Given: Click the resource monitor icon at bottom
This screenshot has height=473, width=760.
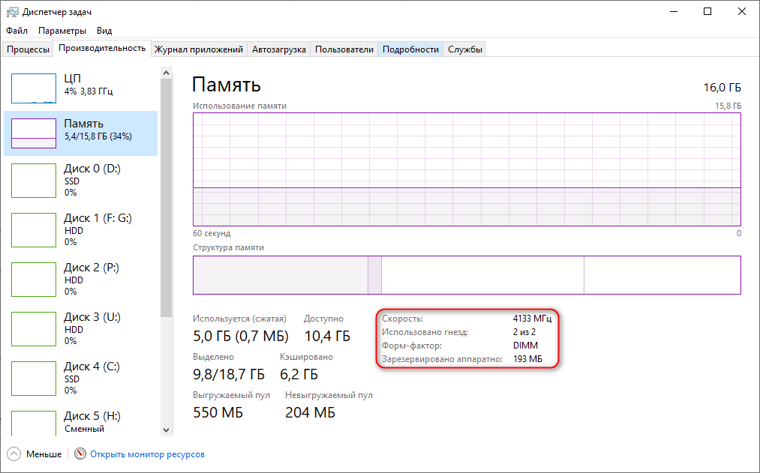Looking at the screenshot, I should click(x=80, y=454).
